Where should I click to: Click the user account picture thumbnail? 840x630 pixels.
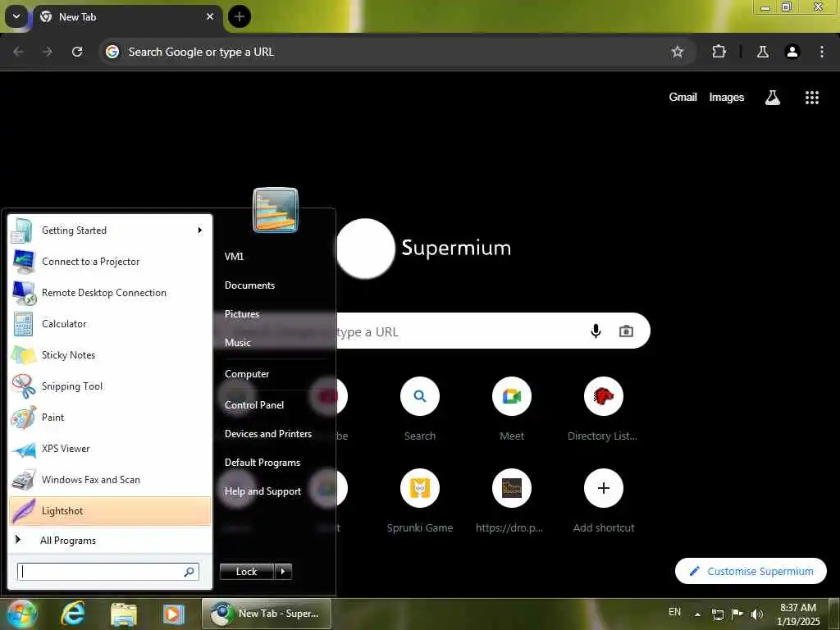[x=276, y=210]
